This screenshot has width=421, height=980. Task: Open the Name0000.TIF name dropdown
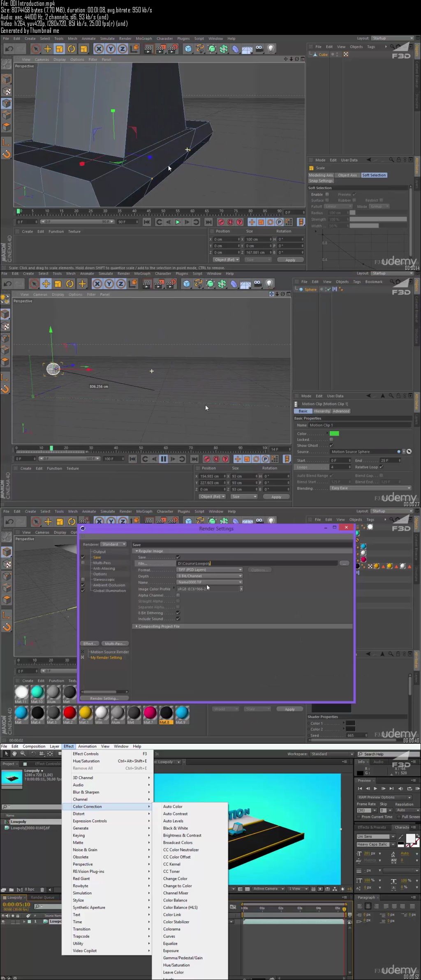[210, 582]
